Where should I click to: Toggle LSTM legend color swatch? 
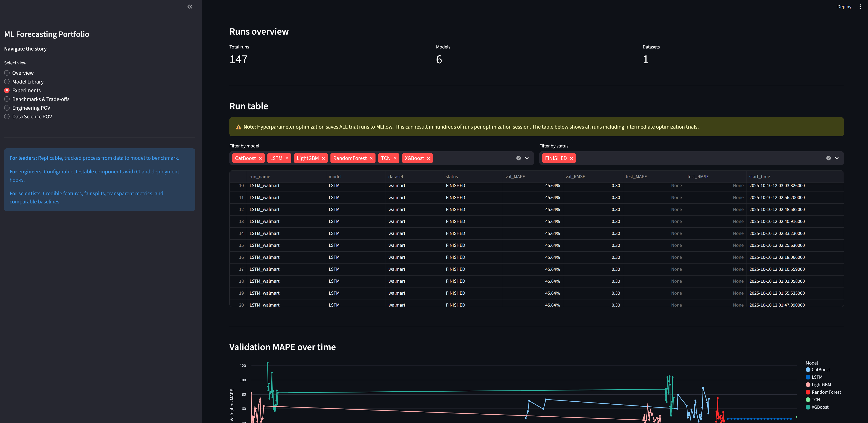tap(808, 377)
